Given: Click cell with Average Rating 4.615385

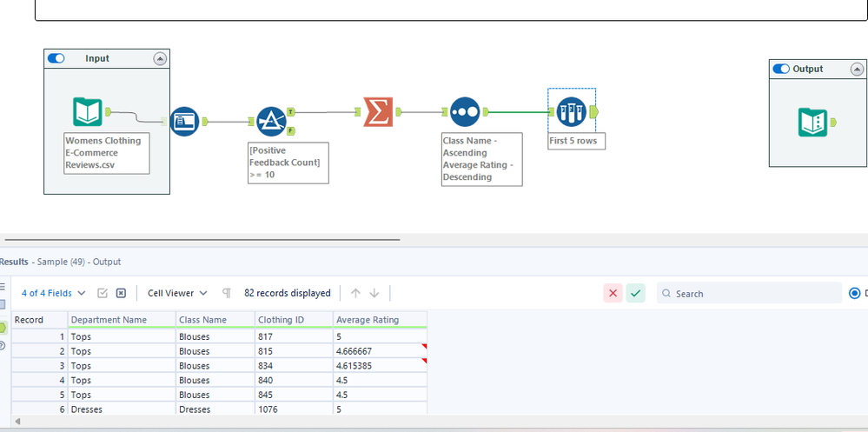Looking at the screenshot, I should pos(381,366).
